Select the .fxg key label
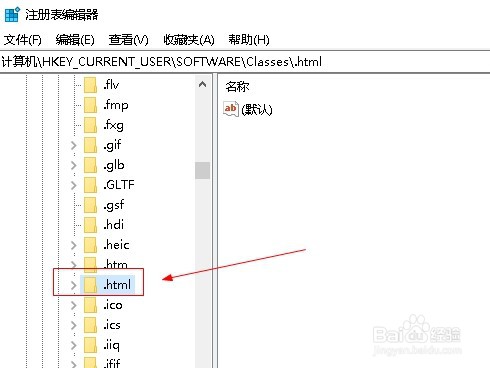The image size is (490, 368). 113,125
